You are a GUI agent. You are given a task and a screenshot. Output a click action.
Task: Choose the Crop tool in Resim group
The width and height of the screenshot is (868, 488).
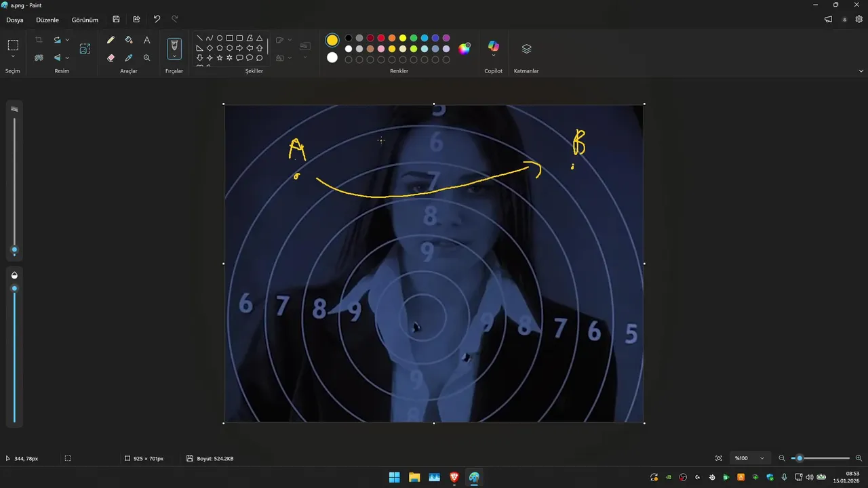(39, 40)
